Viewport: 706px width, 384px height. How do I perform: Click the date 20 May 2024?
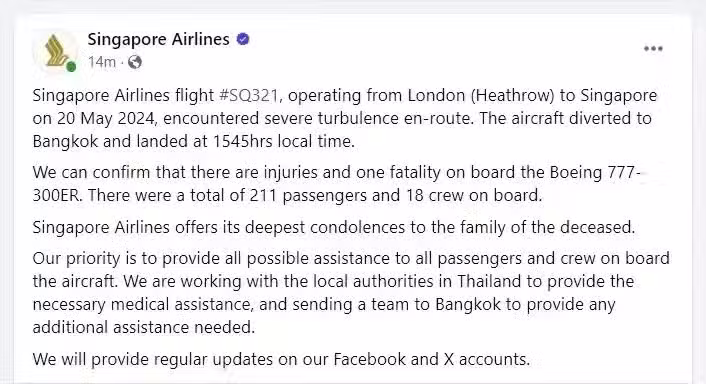pos(106,118)
